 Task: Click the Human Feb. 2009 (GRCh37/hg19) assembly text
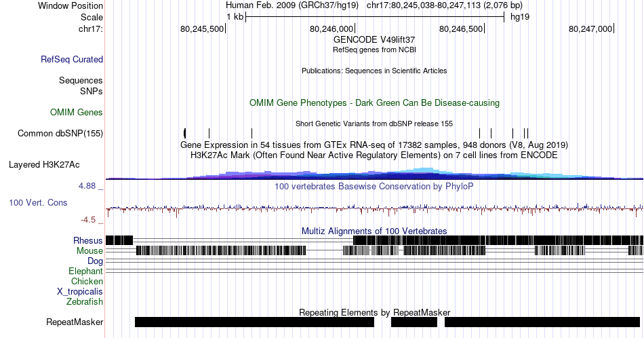click(x=292, y=5)
